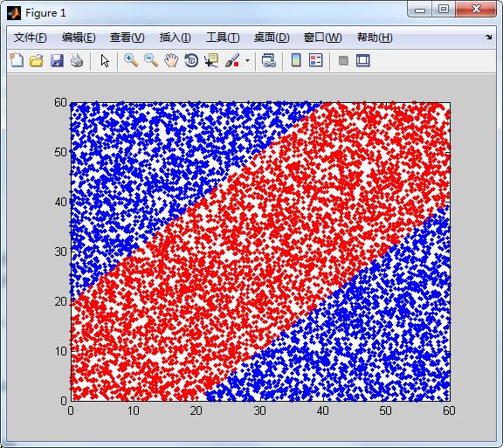Open the 桌面(D) menu

point(272,38)
